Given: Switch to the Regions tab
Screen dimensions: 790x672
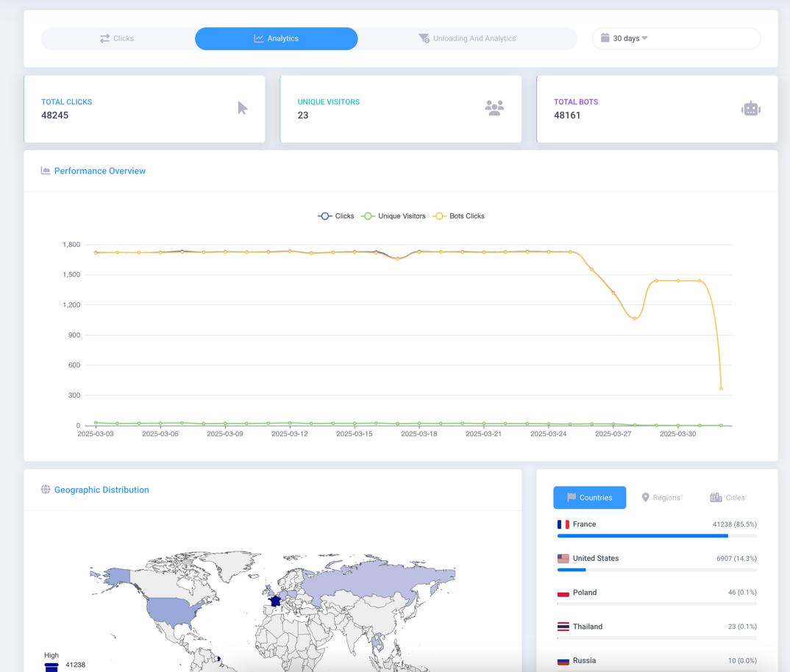Looking at the screenshot, I should (661, 497).
